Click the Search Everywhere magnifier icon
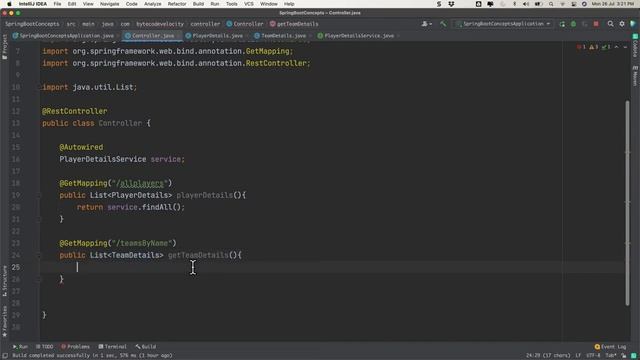The image size is (640, 360). (611, 24)
